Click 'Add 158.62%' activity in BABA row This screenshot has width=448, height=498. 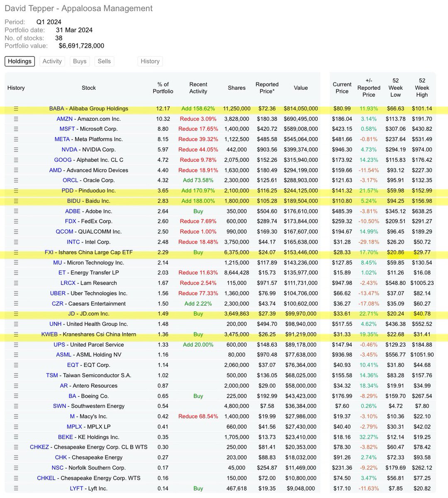click(198, 109)
